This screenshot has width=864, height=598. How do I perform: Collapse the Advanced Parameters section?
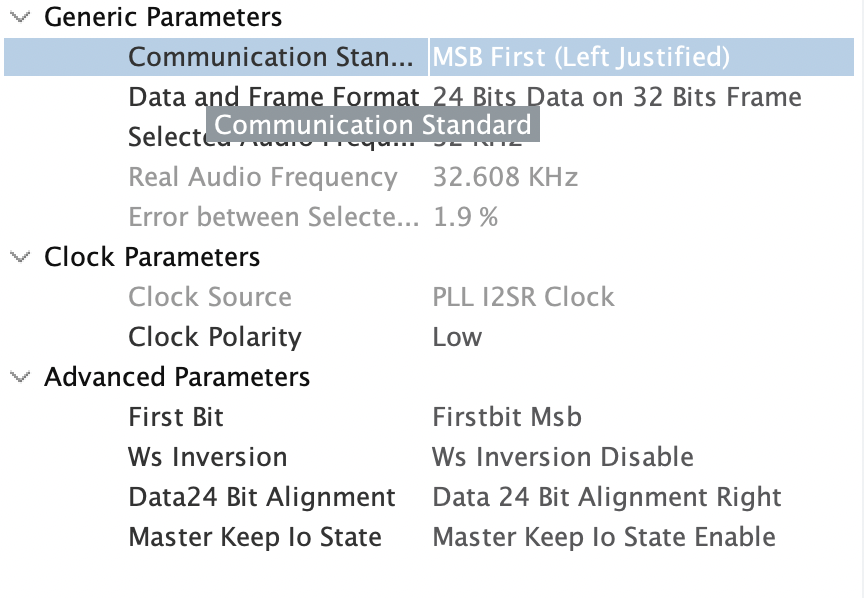[x=17, y=377]
